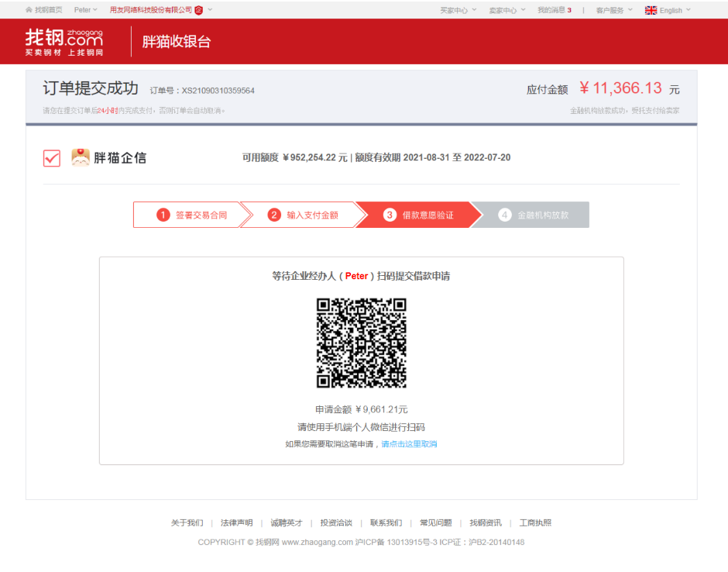Expand the Peter user dropdown
Screen dimensions: 728x572
click(x=86, y=10)
